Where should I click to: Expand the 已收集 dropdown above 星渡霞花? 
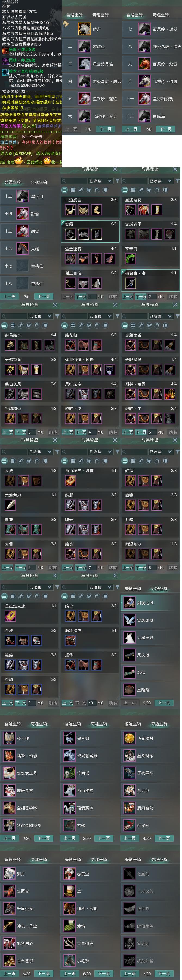pyautogui.click(x=160, y=181)
